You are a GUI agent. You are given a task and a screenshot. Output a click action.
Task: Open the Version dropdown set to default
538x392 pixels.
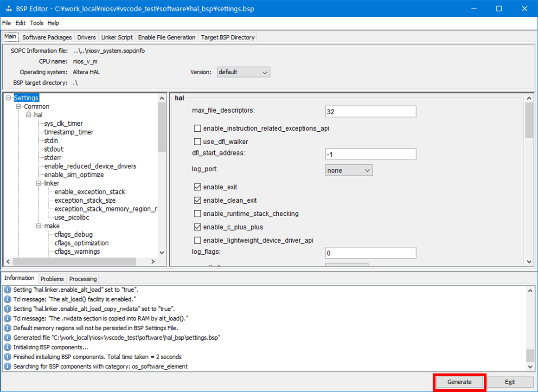point(243,72)
